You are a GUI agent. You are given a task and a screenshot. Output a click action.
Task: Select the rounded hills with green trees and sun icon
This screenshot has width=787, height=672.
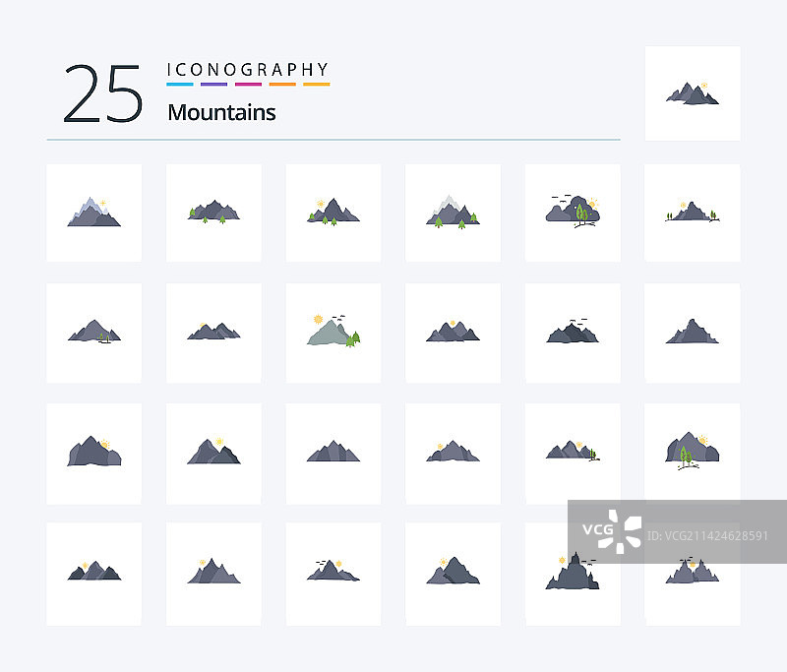693,451
